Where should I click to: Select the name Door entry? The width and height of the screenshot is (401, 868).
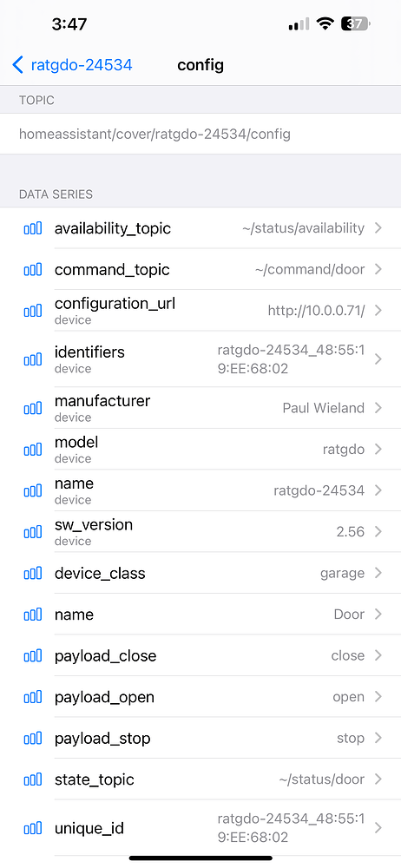200,615
